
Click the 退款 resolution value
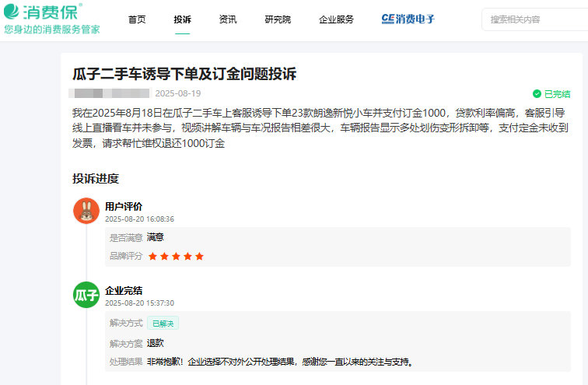(x=156, y=343)
